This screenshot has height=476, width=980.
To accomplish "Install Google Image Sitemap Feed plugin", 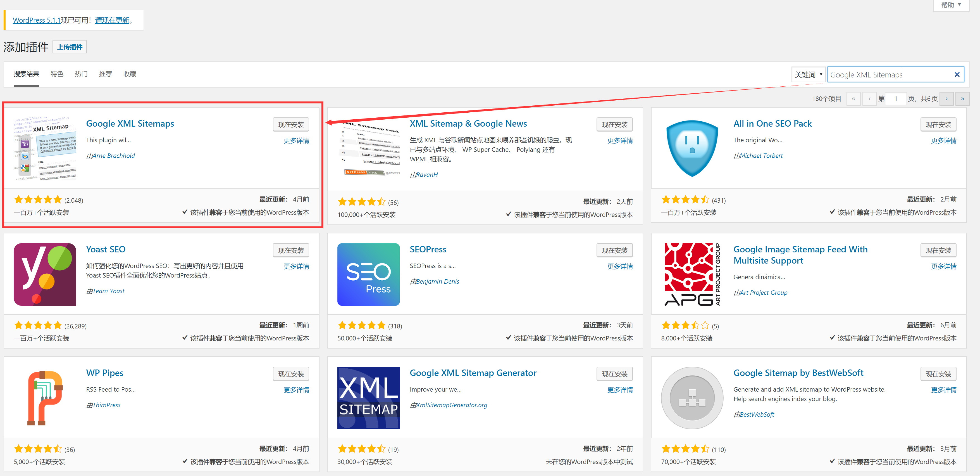I will [938, 250].
